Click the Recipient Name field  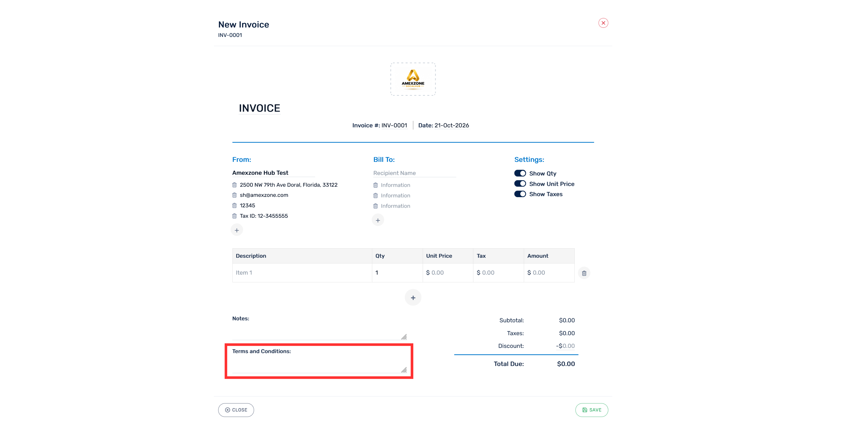click(x=414, y=173)
